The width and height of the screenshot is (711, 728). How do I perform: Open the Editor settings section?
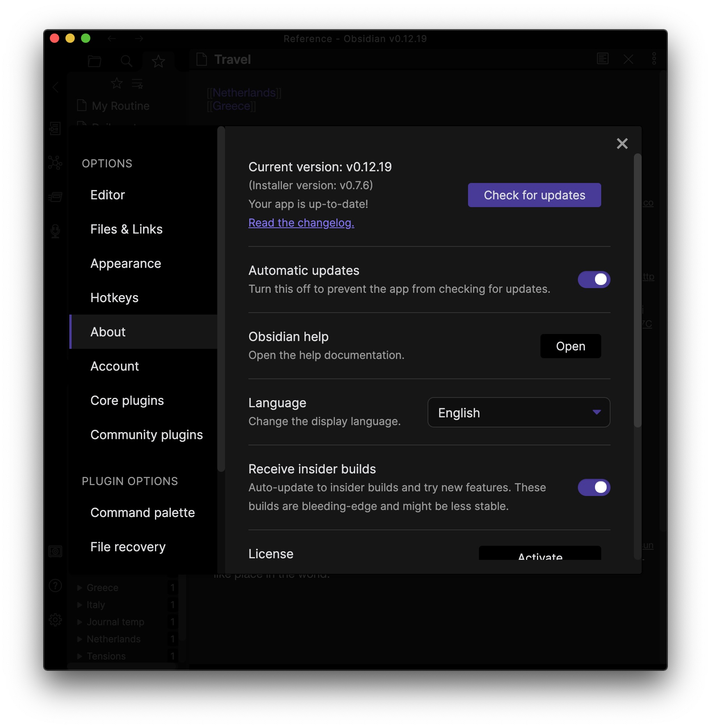(x=143, y=195)
